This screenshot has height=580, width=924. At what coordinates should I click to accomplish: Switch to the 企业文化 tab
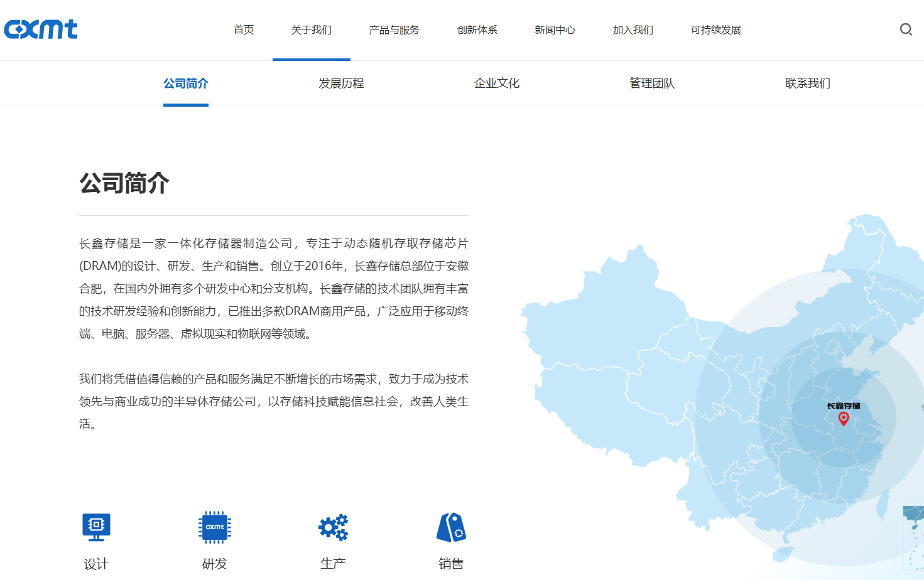click(x=497, y=83)
